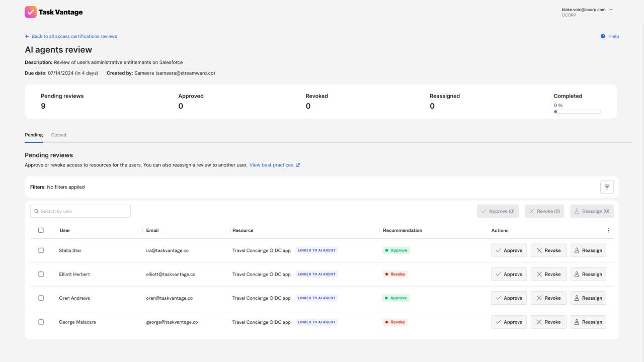Open the View best practices link
644x362 pixels.
pyautogui.click(x=271, y=164)
